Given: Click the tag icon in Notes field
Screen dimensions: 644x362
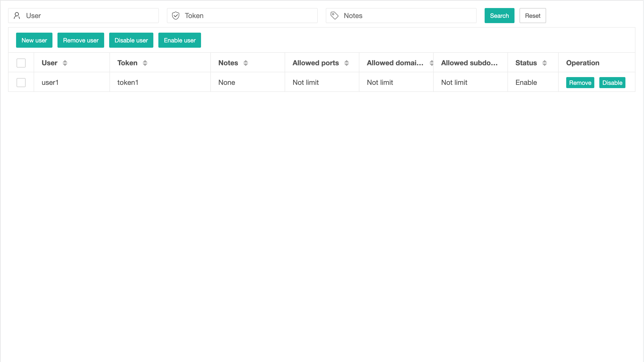Looking at the screenshot, I should 334,16.
